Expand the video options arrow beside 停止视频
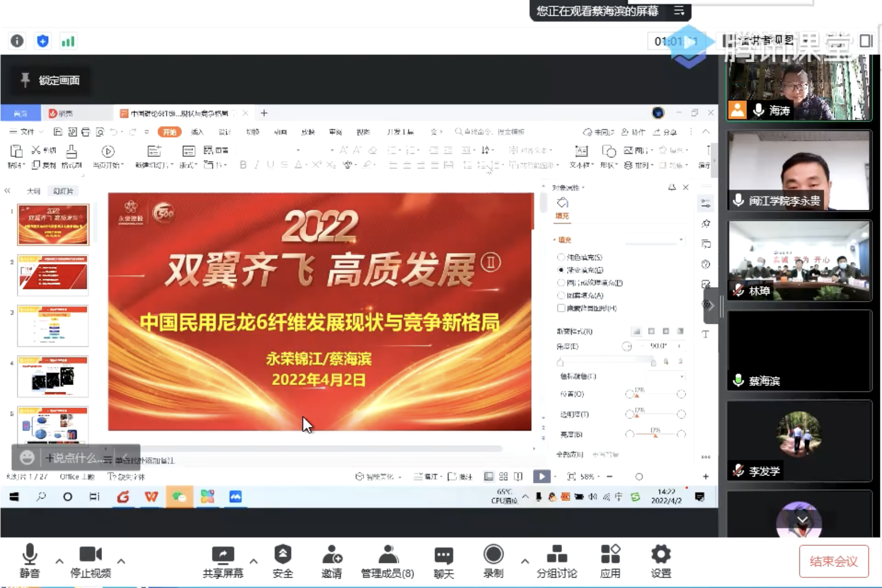This screenshot has height=588, width=882. 121,561
